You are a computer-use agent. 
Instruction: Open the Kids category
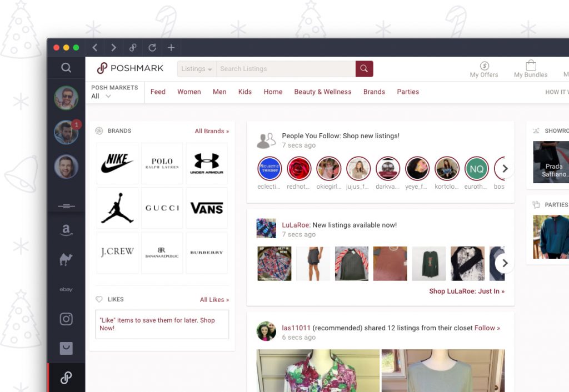pos(245,92)
